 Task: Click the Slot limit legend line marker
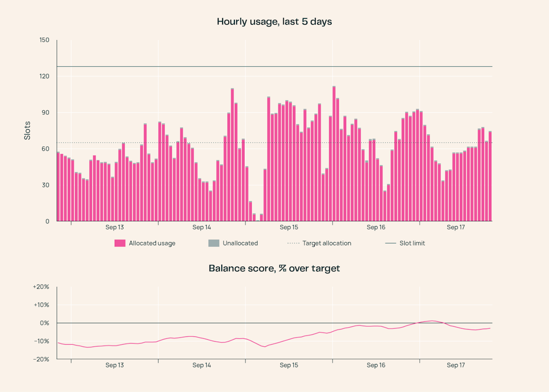(390, 243)
